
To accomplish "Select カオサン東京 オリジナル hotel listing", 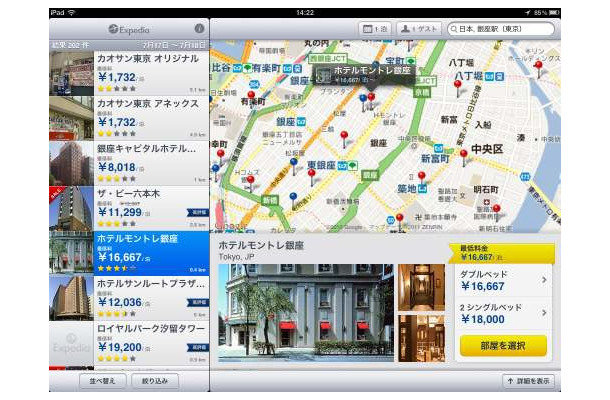I will 129,73.
